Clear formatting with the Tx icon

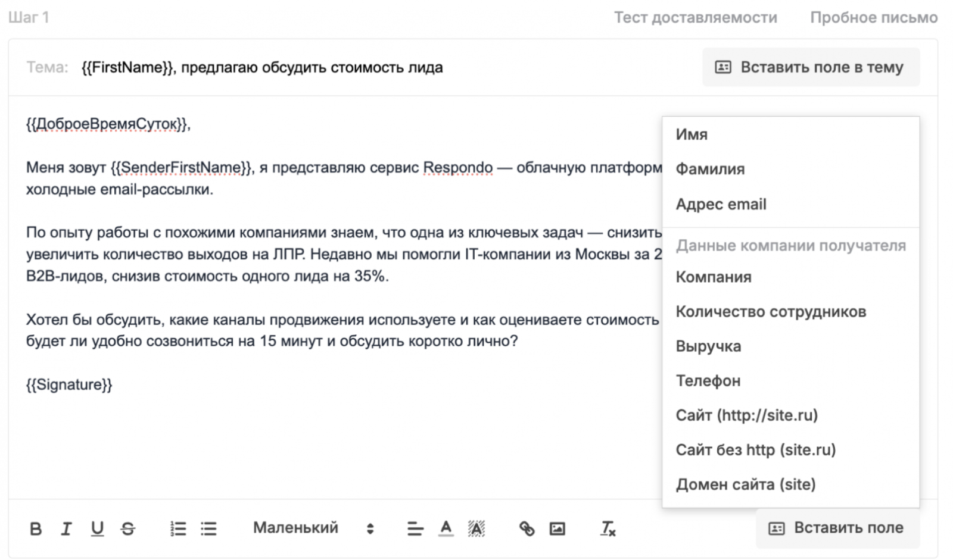608,528
